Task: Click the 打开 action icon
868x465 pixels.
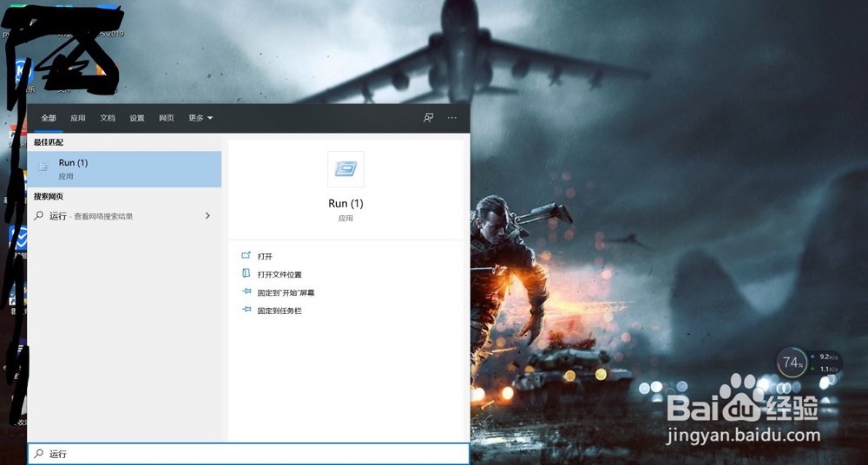Action: click(x=247, y=256)
